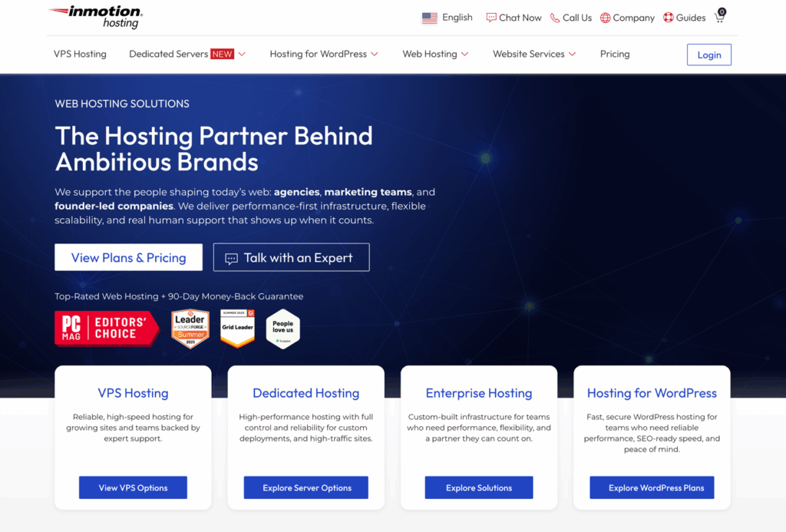Click the US flag language icon

[x=430, y=18]
